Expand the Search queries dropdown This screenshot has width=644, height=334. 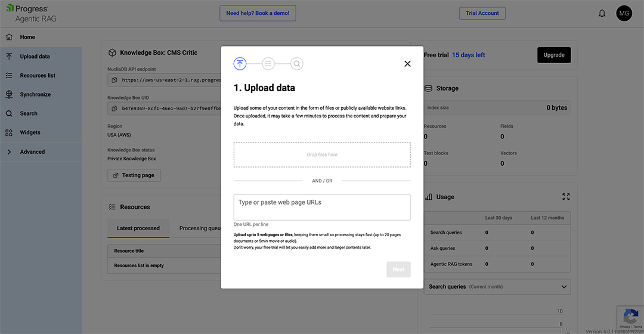click(563, 287)
